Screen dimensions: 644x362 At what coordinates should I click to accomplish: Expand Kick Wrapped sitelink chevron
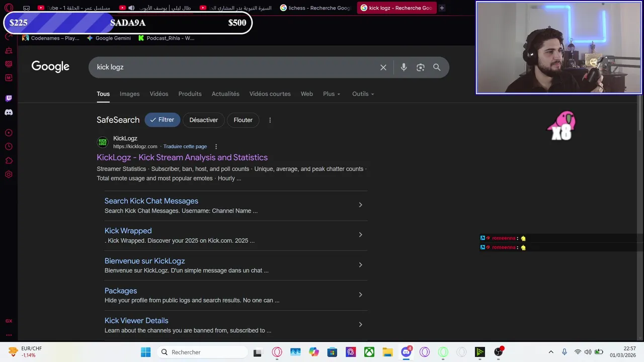(360, 235)
